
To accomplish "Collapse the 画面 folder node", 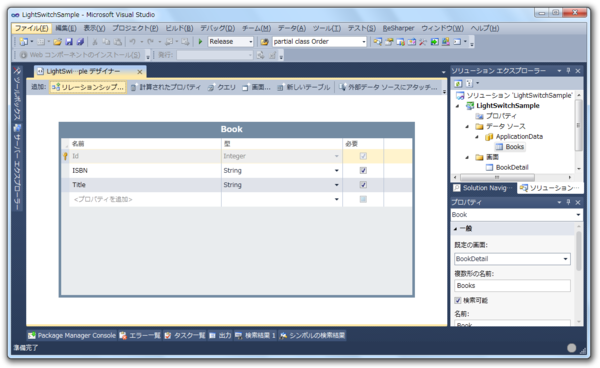I will [x=467, y=158].
